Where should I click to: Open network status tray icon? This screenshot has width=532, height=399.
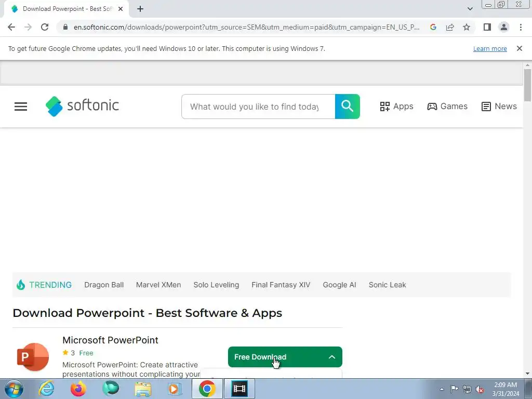[x=467, y=389]
